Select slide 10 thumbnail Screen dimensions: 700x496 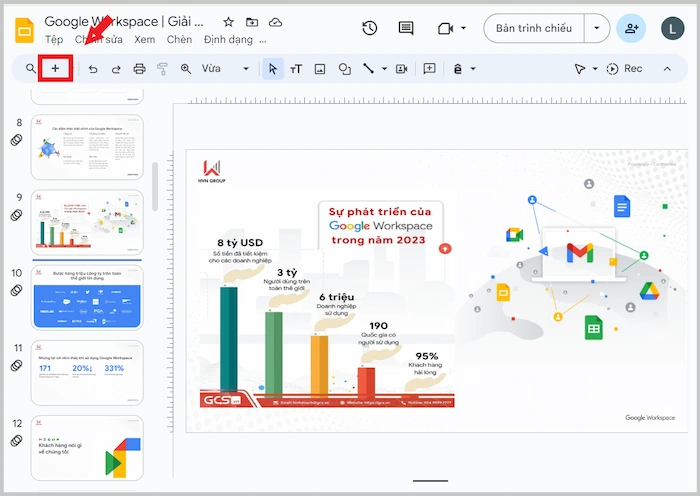coord(87,298)
